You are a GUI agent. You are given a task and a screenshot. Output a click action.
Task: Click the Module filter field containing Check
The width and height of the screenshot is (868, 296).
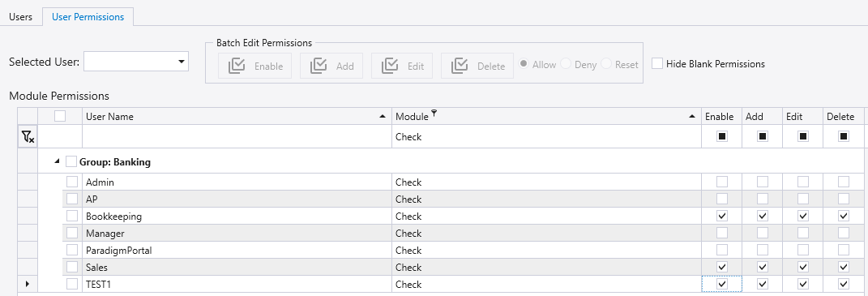(546, 137)
